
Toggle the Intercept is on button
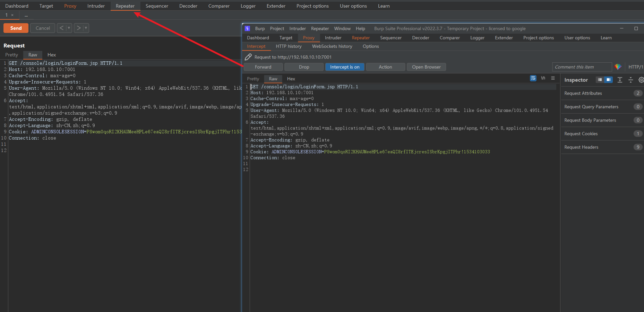pos(345,67)
